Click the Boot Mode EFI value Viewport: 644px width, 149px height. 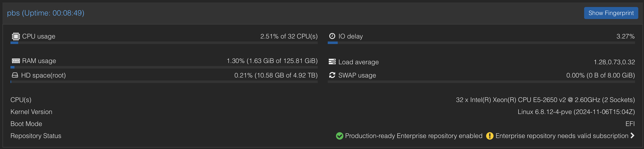tap(630, 124)
